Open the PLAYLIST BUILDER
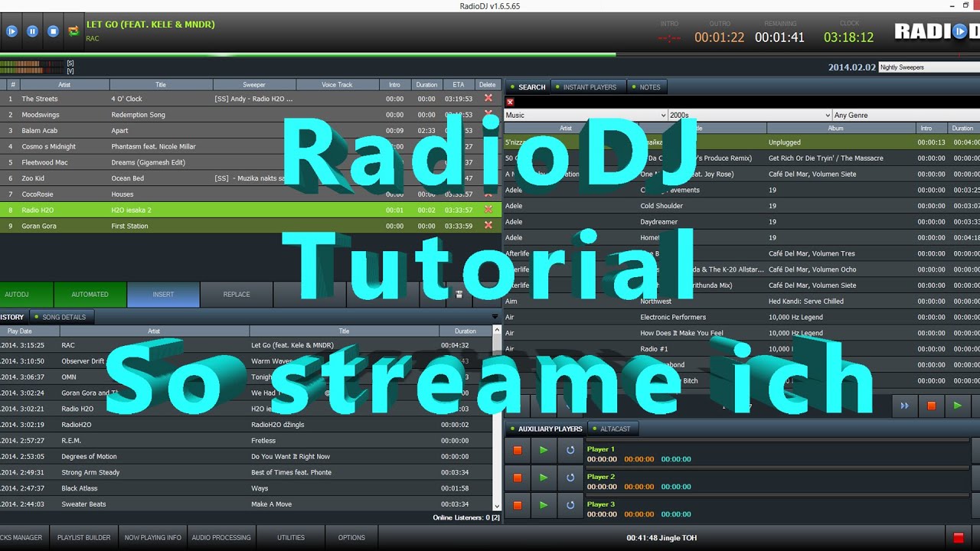 tap(84, 538)
